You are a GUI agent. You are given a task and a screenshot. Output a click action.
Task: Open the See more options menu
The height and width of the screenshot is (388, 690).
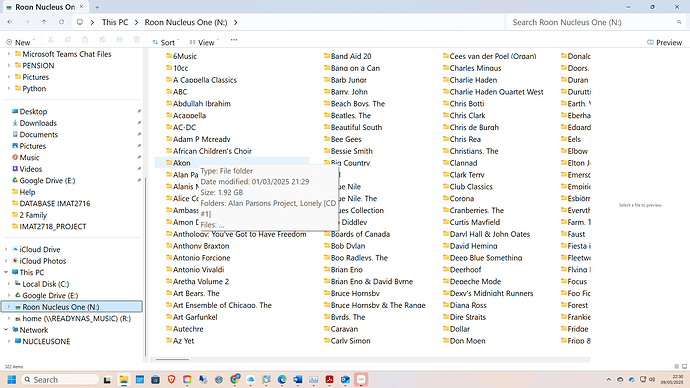(x=234, y=40)
